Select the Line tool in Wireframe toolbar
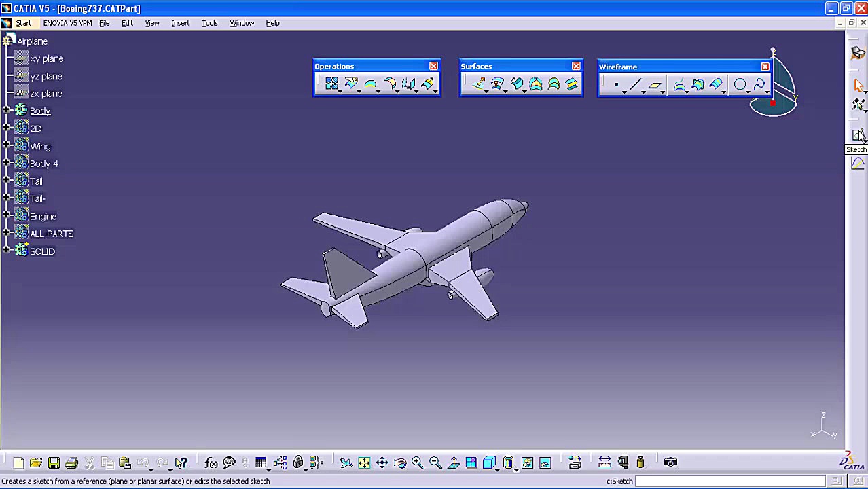The width and height of the screenshot is (868, 489). pyautogui.click(x=635, y=84)
